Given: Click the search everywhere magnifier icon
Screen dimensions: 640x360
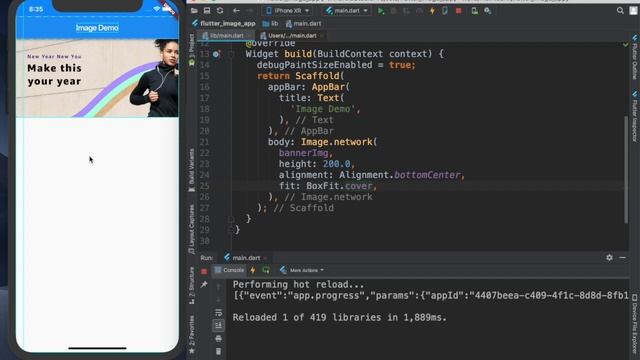Looking at the screenshot, I should pyautogui.click(x=620, y=11).
